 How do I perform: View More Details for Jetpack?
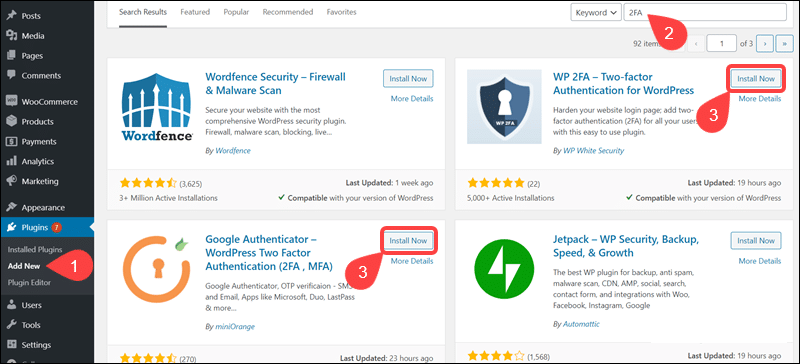point(760,261)
